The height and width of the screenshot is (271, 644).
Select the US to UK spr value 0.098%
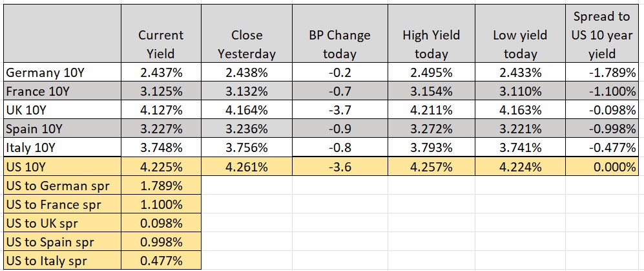(x=161, y=222)
